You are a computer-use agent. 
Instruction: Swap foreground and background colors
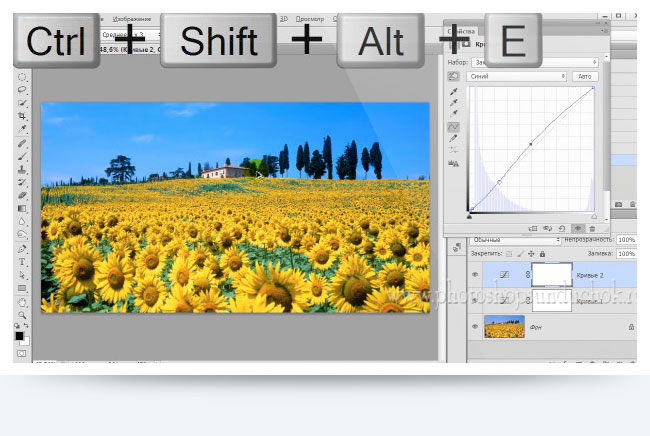(26, 326)
